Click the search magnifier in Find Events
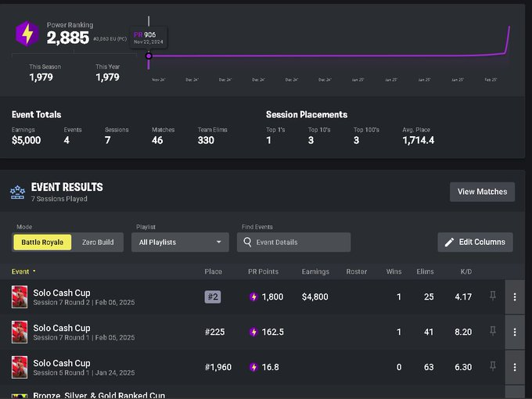Image resolution: width=532 pixels, height=399 pixels. (x=248, y=242)
